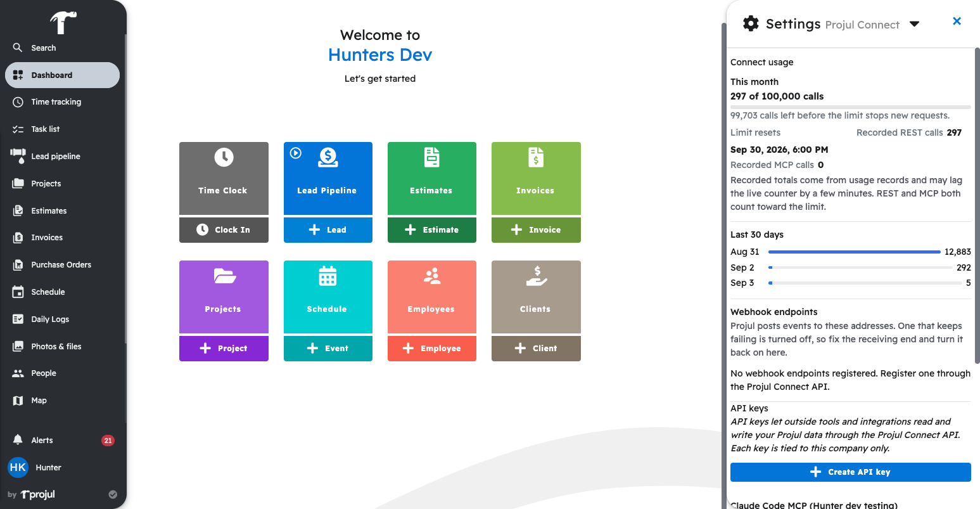Go to Dashboard in sidebar menu

tap(62, 75)
